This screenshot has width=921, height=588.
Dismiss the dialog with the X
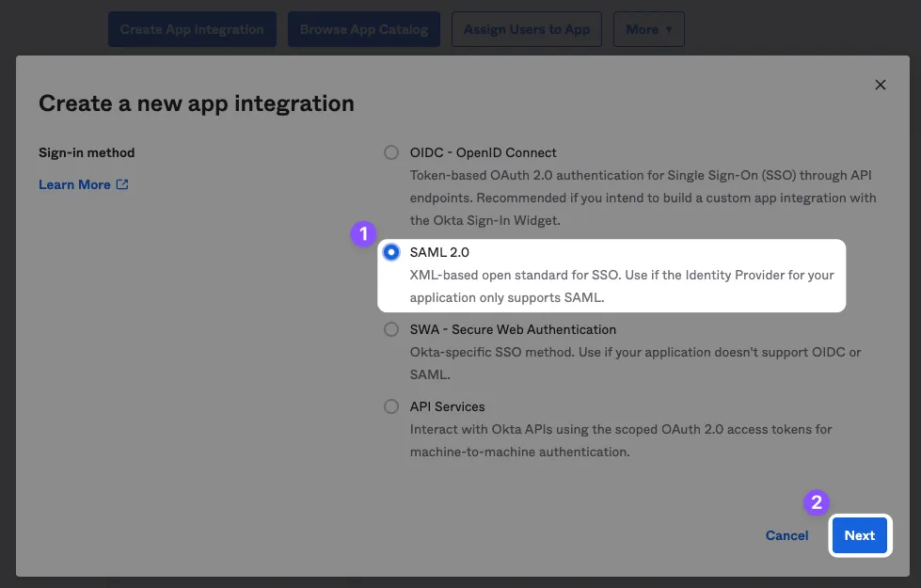click(x=881, y=84)
